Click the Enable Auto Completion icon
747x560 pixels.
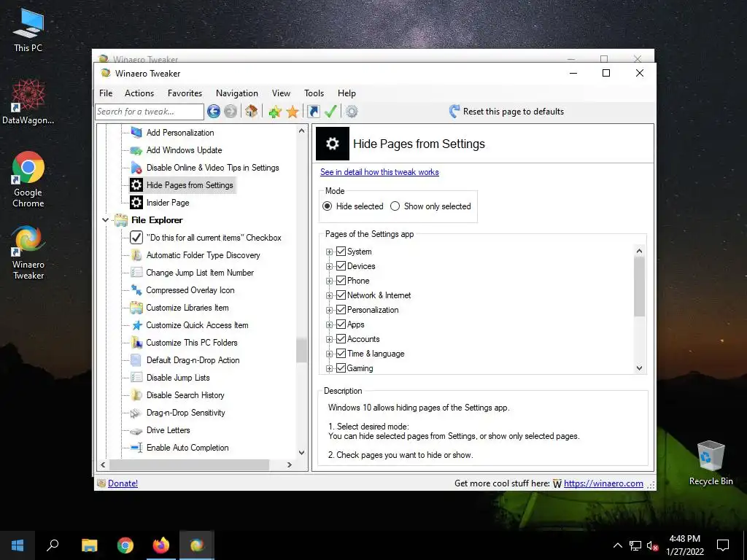(x=136, y=448)
